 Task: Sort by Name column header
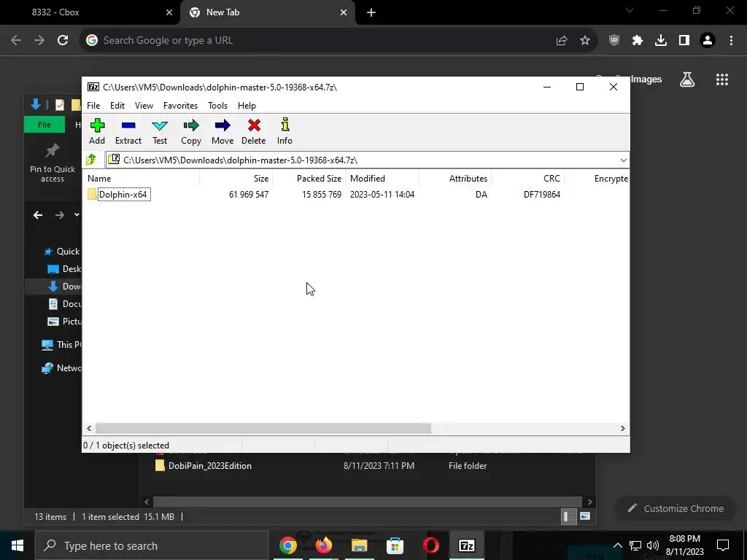(x=141, y=179)
